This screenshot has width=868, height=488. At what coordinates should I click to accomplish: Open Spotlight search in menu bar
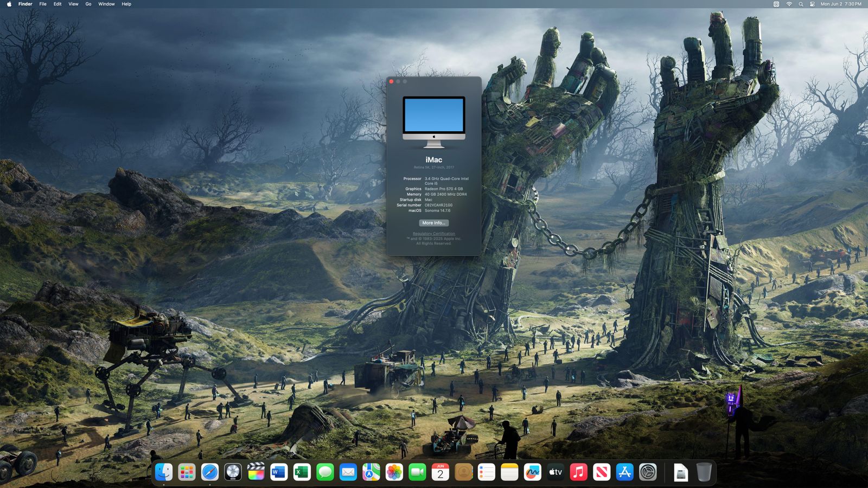click(801, 4)
